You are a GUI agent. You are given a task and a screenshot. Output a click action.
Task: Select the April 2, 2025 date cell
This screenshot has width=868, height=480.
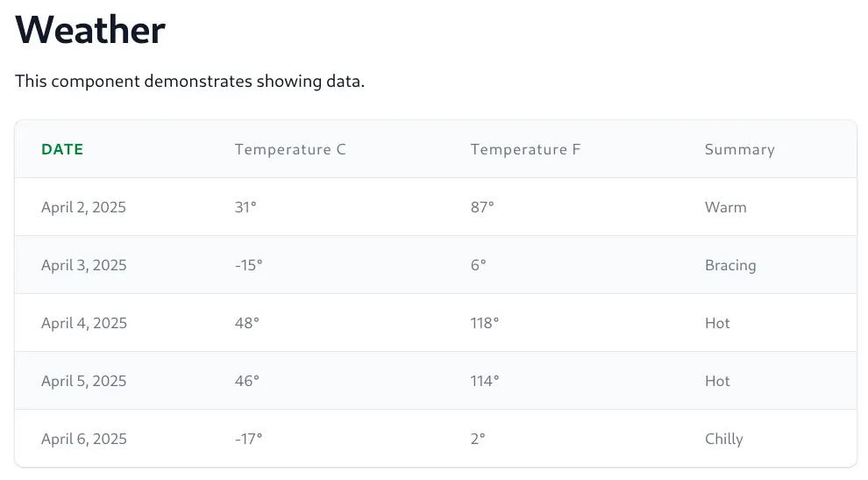click(x=83, y=207)
